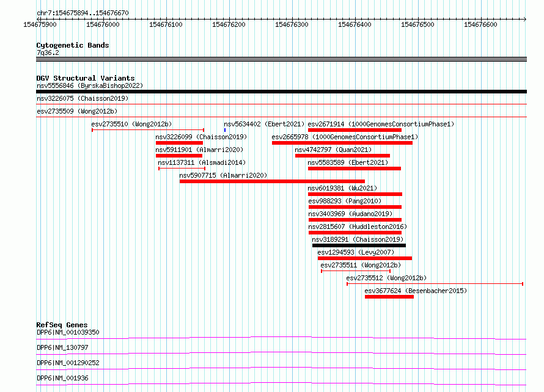Click the red esv1294593 variant bar
The image size is (544, 392).
(365, 258)
